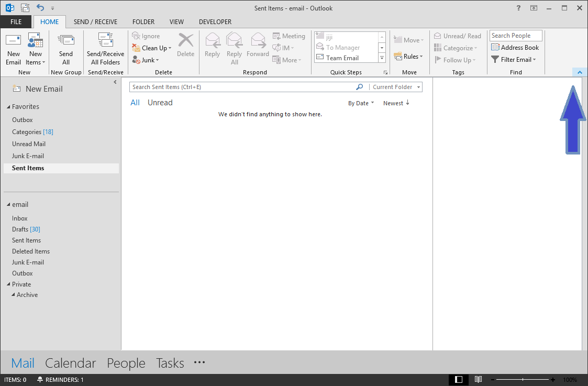The image size is (588, 386).
Task: Click the zoom slider in status bar
Action: point(523,380)
